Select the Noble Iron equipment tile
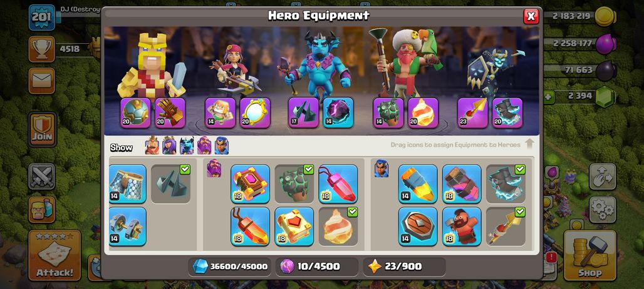Screen dimensions: 644x289 pos(127,226)
